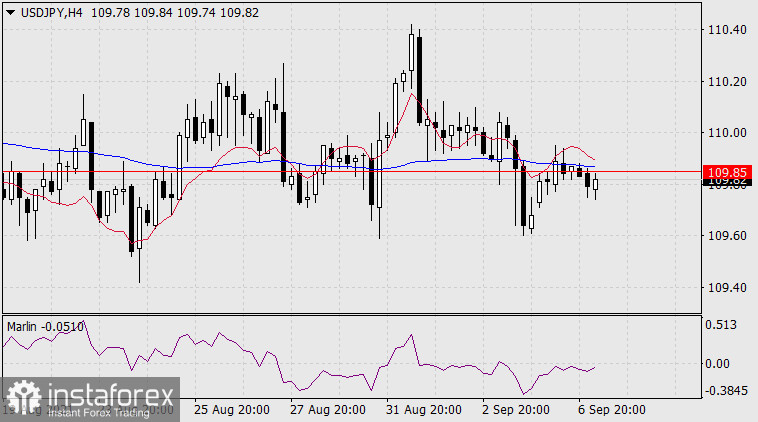Click the 110.00 price axis label
The height and width of the screenshot is (422, 758).
coord(726,133)
